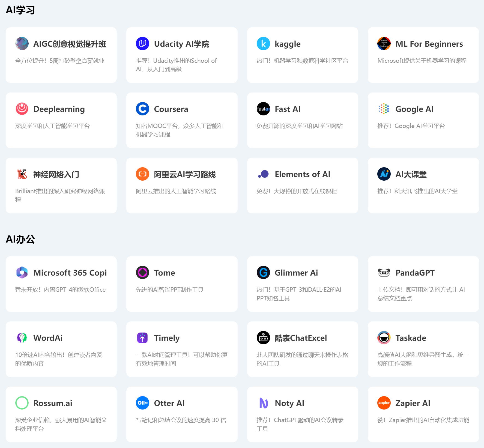Image resolution: width=484 pixels, height=448 pixels.
Task: Click the Google AI title
Action: coord(414,109)
